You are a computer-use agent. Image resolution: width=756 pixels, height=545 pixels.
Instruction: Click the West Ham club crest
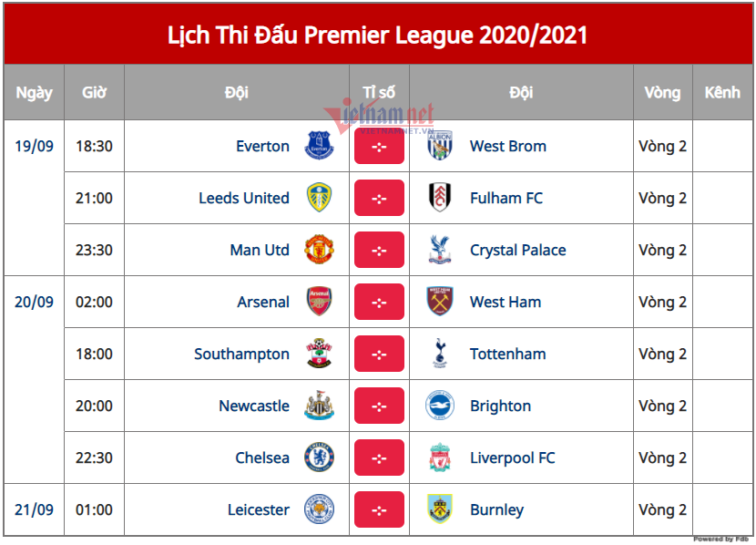pos(440,302)
